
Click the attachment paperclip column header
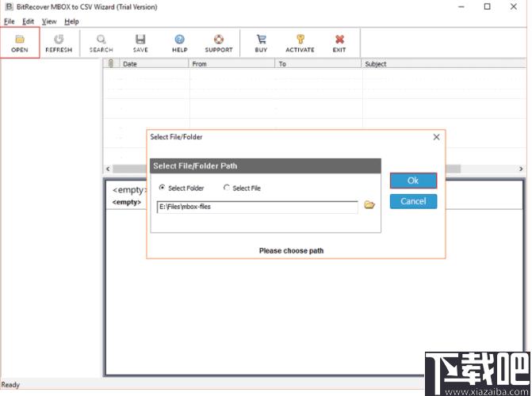(111, 63)
